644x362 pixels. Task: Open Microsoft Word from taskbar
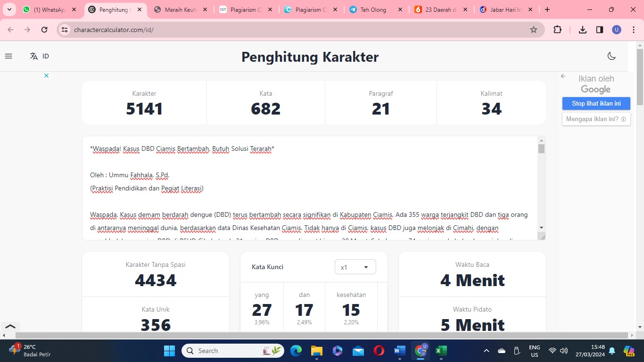399,351
